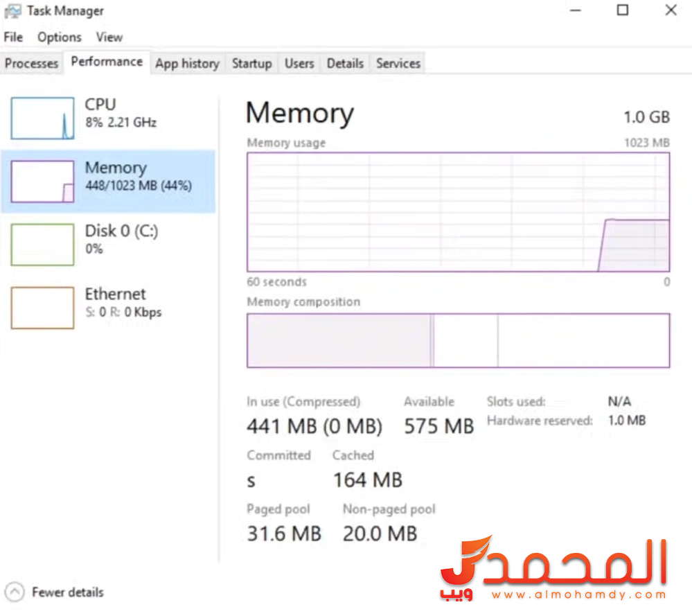Collapse view with Fewer details arrow icon

pyautogui.click(x=15, y=592)
